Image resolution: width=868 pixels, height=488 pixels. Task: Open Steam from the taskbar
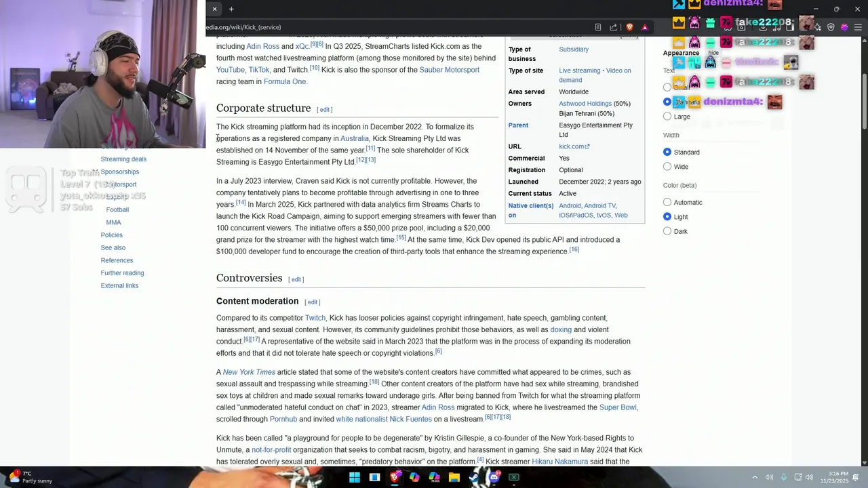tap(474, 477)
